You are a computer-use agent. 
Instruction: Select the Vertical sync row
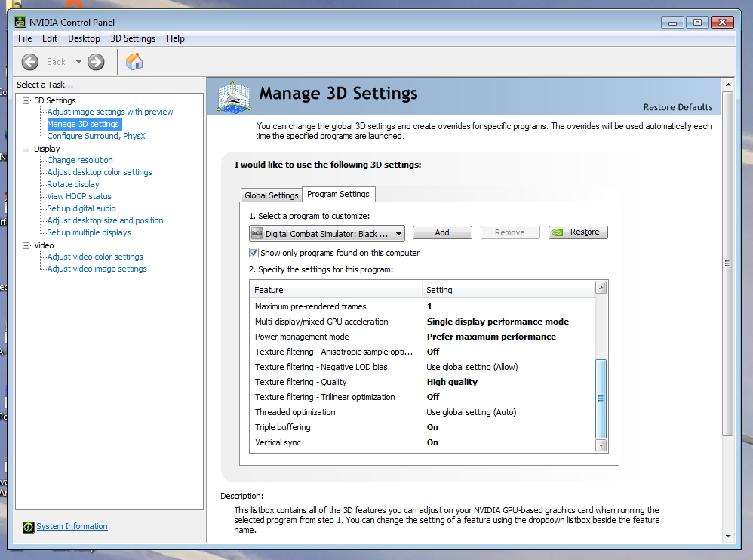tap(422, 442)
